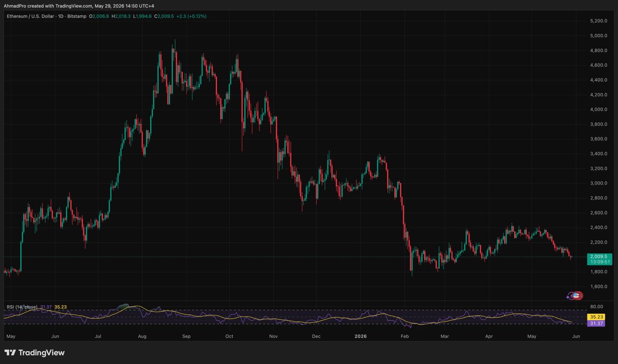Click the Oct label on time axis
This screenshot has height=364, width=618.
click(229, 336)
